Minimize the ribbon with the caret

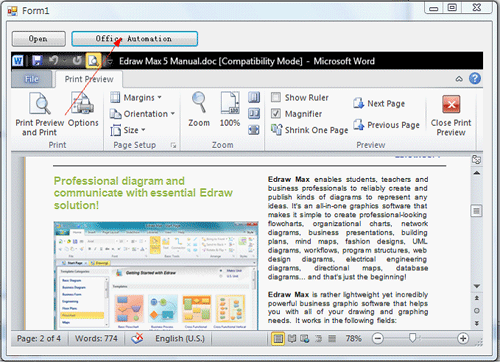coord(459,79)
